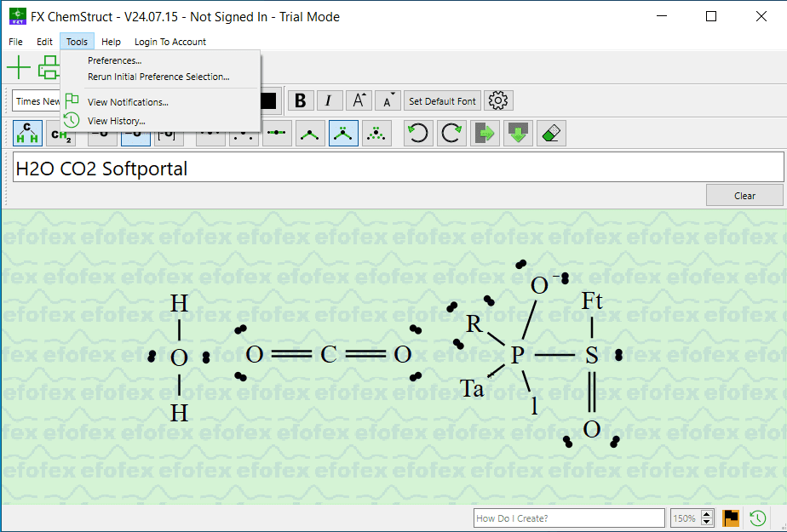Select the green dotted triangle electron icon
Screen dimensions: 787x532
376,134
